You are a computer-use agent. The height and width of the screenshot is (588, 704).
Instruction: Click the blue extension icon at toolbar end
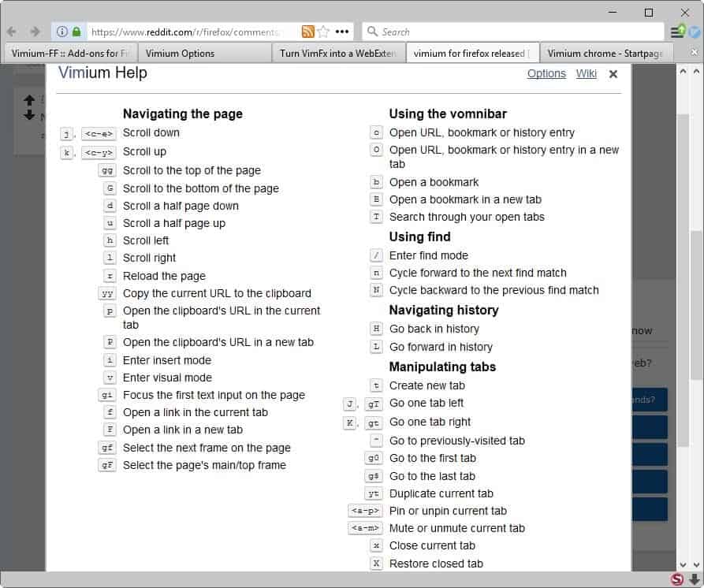pos(695,32)
